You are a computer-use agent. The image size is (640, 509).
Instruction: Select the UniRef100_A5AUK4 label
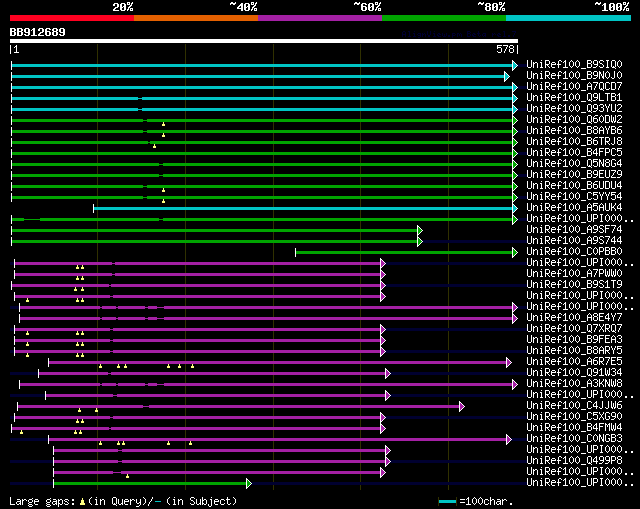point(574,208)
